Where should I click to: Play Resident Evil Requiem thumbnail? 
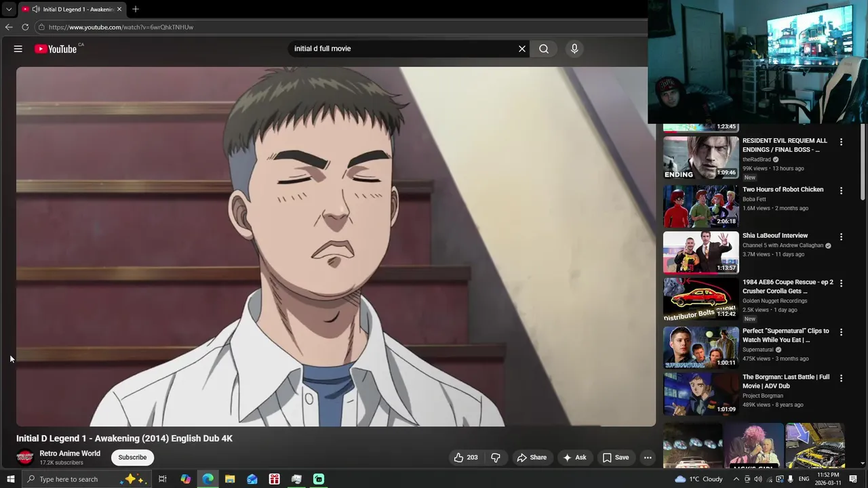(701, 158)
